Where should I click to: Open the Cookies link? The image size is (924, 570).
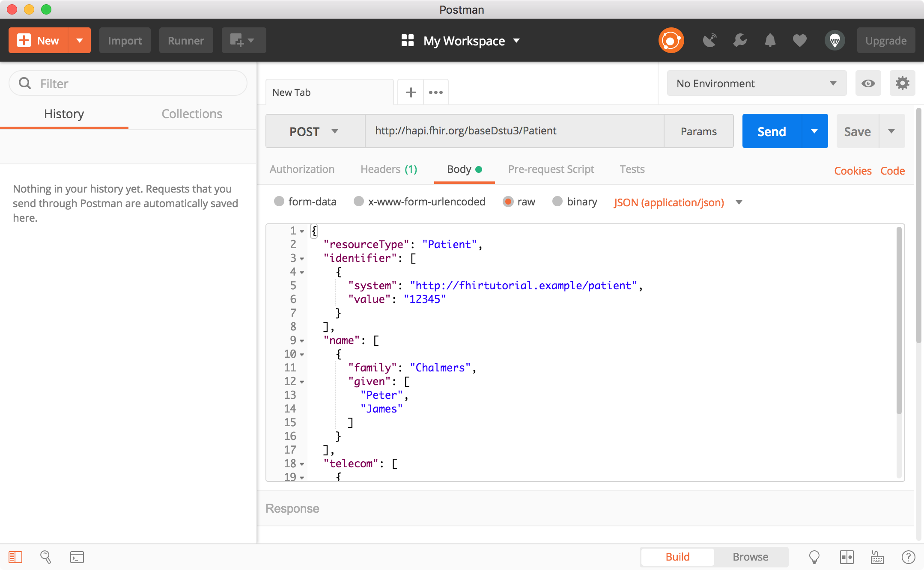852,171
